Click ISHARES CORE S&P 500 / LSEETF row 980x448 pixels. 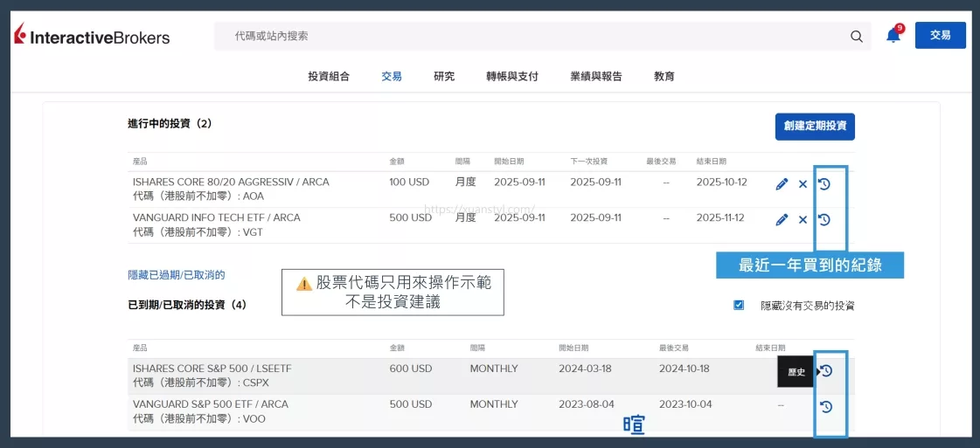[490, 376]
